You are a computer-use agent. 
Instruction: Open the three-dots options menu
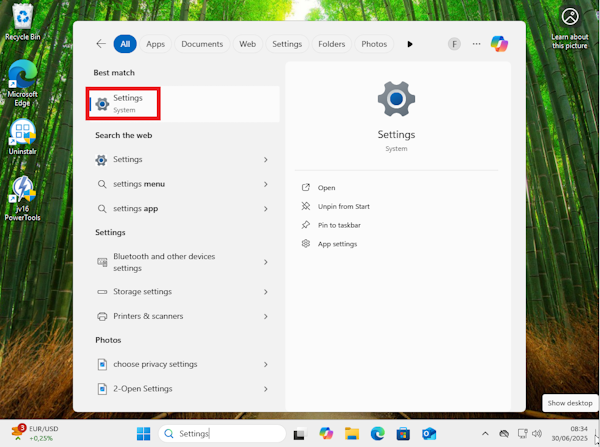click(x=476, y=44)
